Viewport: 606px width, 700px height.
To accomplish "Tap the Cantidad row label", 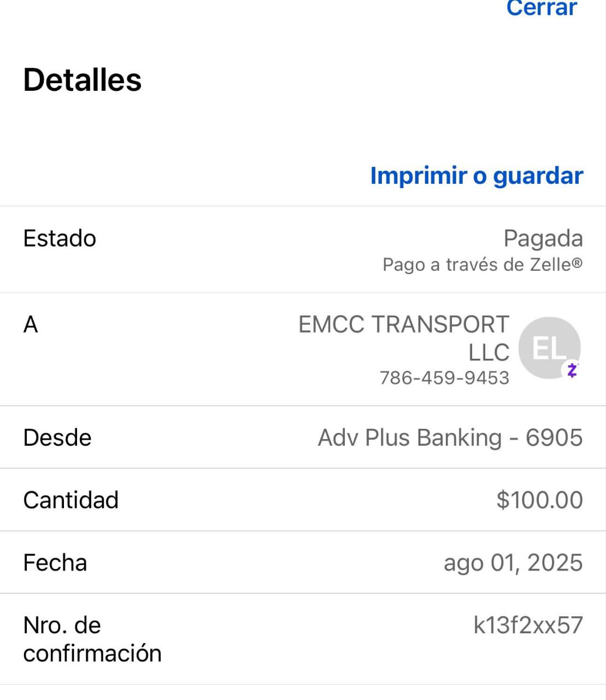I will (71, 500).
